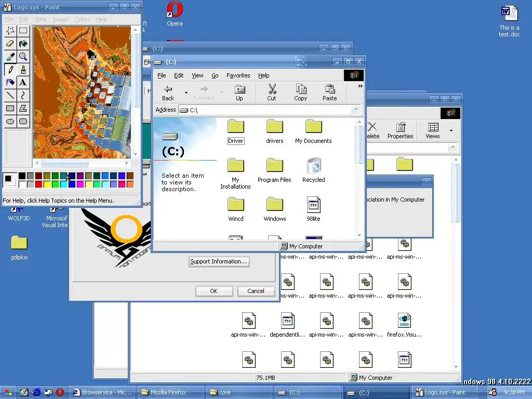
Task: Open the Back button history dropdown arrow
Action: (186, 92)
